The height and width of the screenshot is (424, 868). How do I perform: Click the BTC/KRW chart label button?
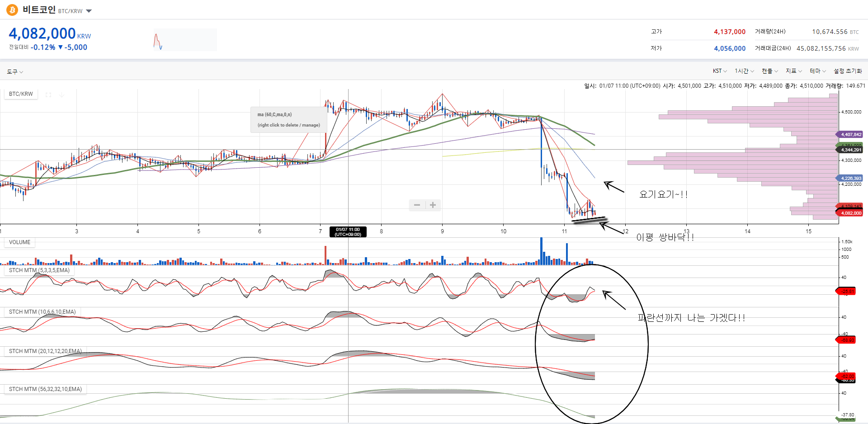pos(21,94)
